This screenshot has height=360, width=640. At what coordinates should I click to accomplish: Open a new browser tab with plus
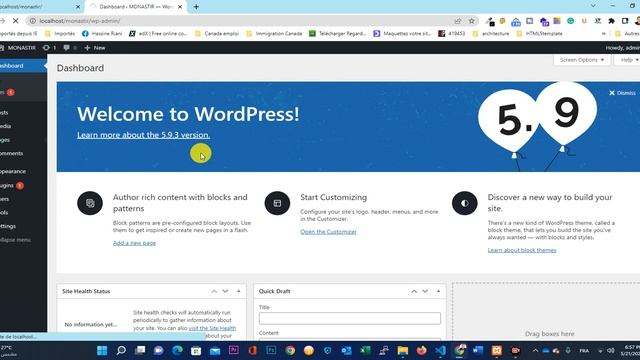point(196,7)
